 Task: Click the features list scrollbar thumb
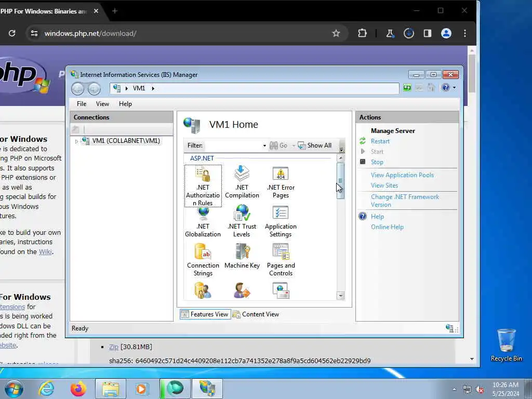[x=341, y=181]
